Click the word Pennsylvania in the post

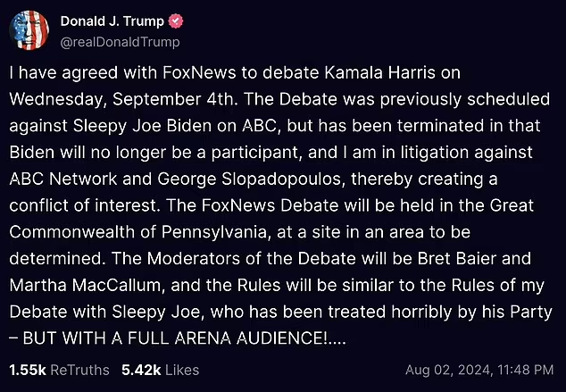click(x=216, y=232)
